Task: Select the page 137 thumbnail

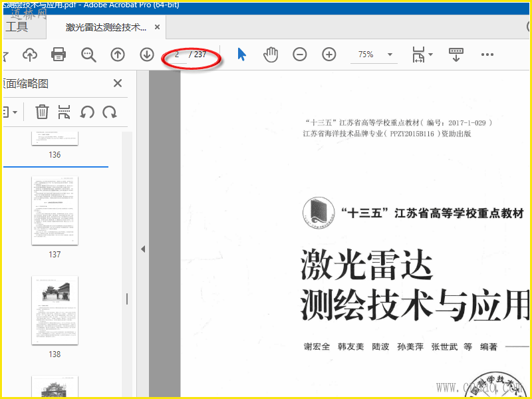Action: [x=55, y=210]
